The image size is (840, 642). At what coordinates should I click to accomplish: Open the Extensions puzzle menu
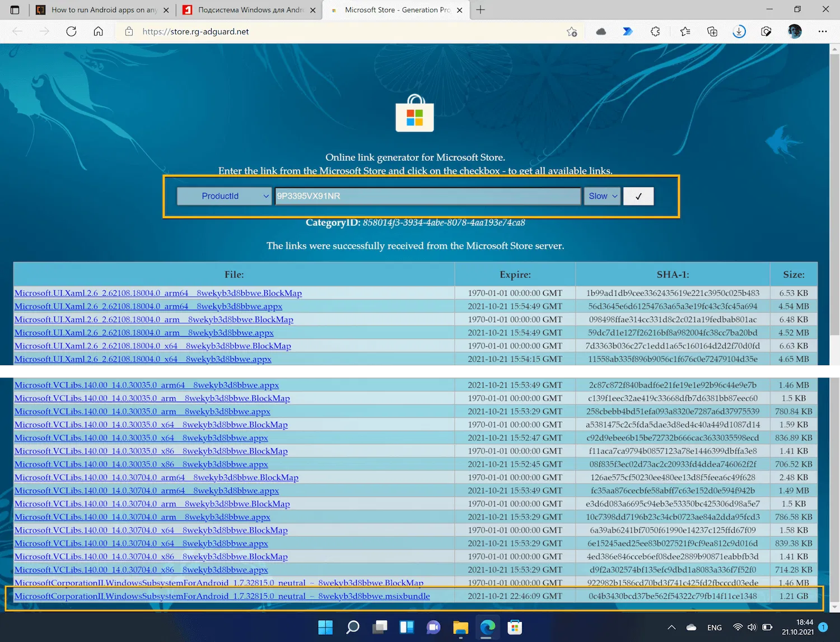(655, 32)
